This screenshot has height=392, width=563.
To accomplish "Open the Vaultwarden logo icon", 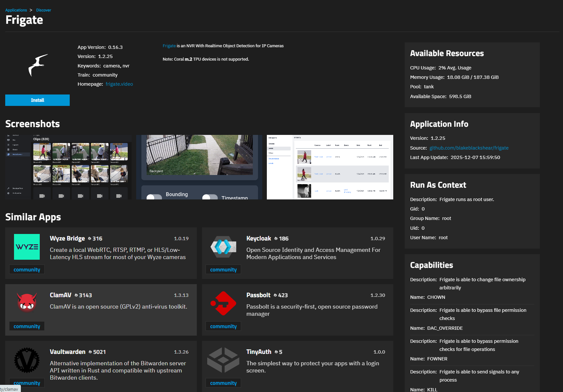I will click(x=27, y=360).
